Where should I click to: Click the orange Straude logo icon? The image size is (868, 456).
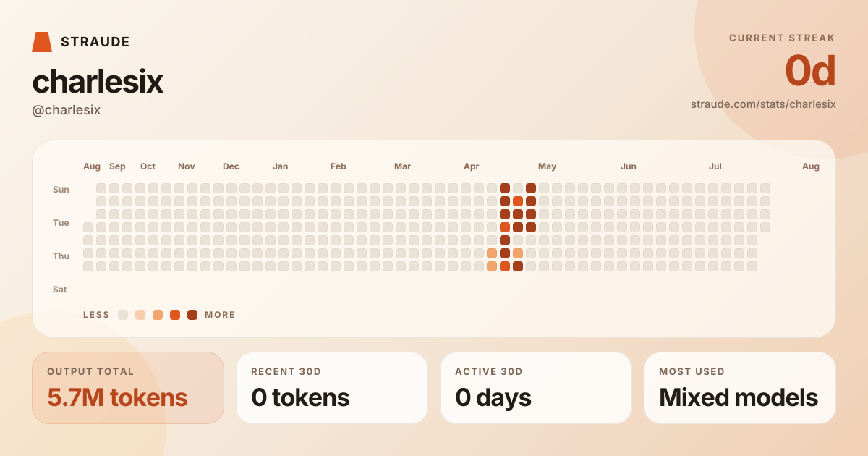tap(42, 42)
